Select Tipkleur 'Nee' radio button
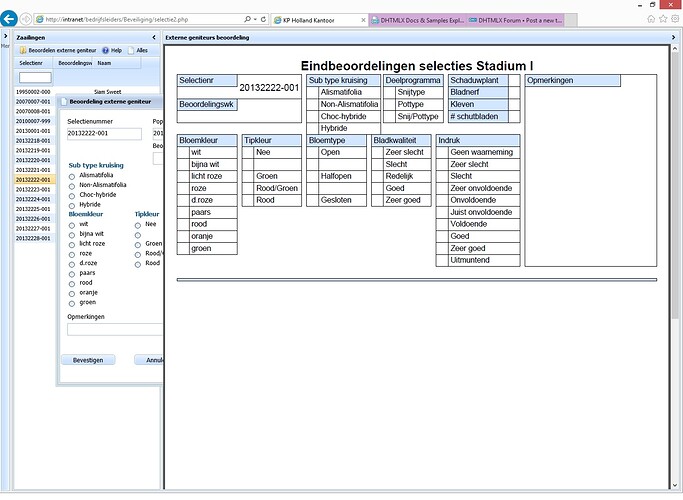Screen dimensions: 683x500 138,225
